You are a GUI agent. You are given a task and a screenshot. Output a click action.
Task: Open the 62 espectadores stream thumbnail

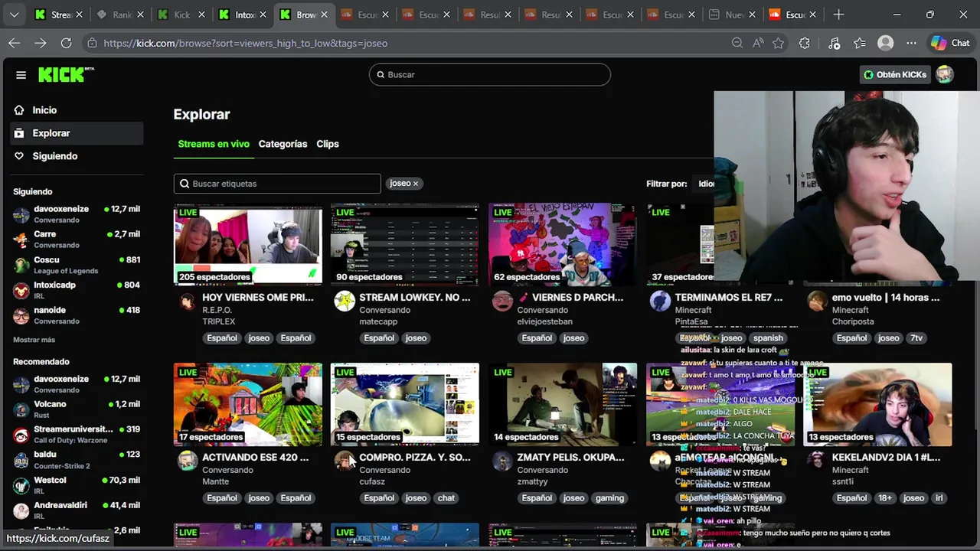563,245
